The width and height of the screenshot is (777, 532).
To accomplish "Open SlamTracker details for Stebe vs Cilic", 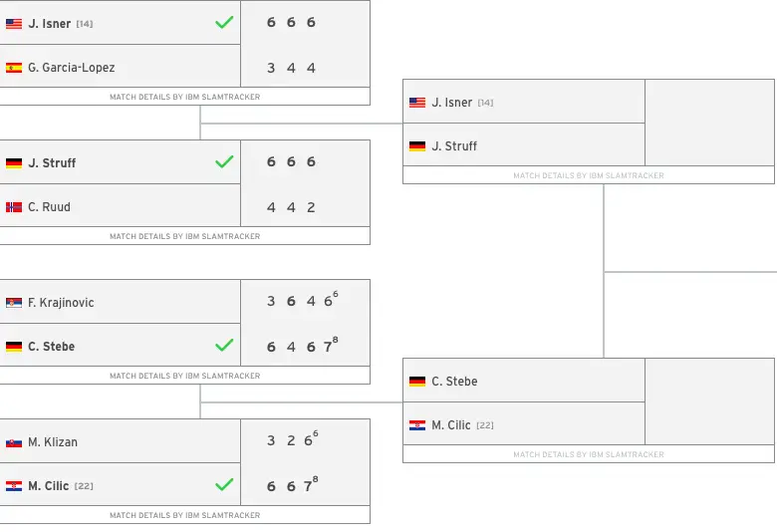I will (x=589, y=454).
